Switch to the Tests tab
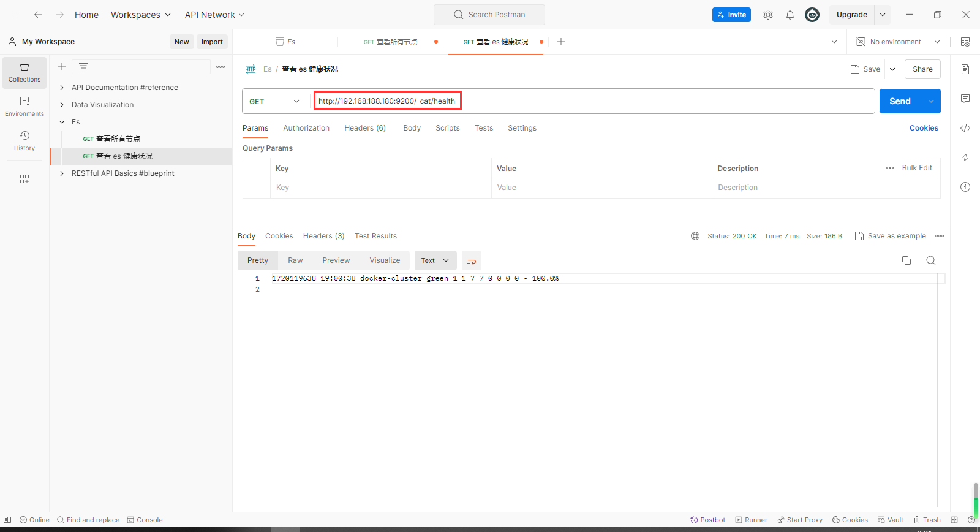Screen dimensions: 980x532 tap(484, 128)
